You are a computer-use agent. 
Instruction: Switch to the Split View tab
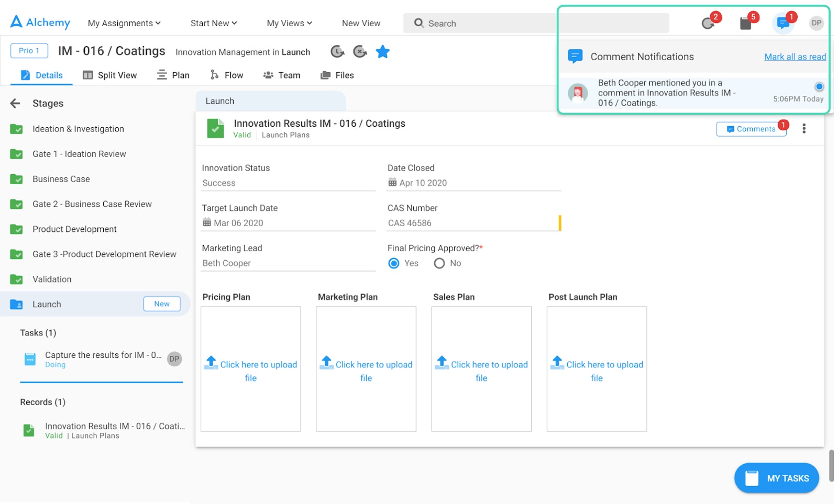(110, 75)
